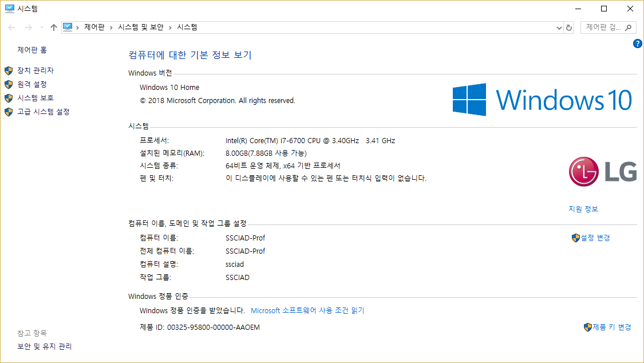Click the shield icon beside 시스템 보호
Screen dimensions: 644x363
pos(9,98)
